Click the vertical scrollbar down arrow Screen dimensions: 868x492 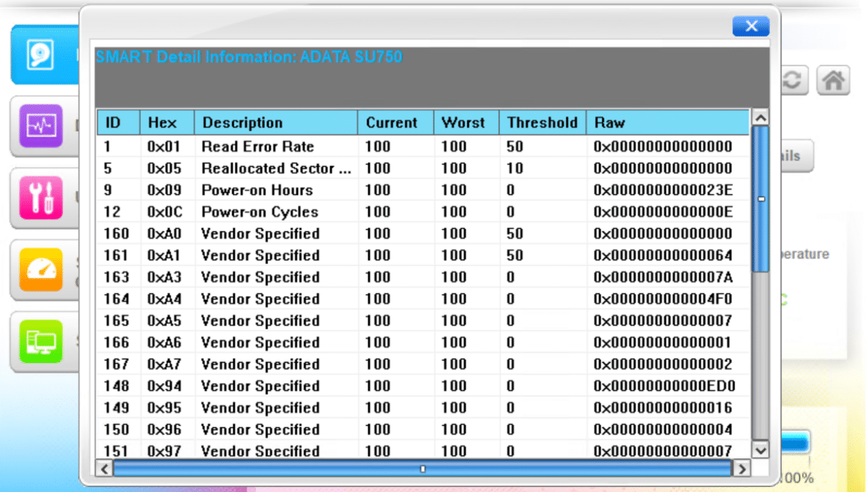coord(760,450)
